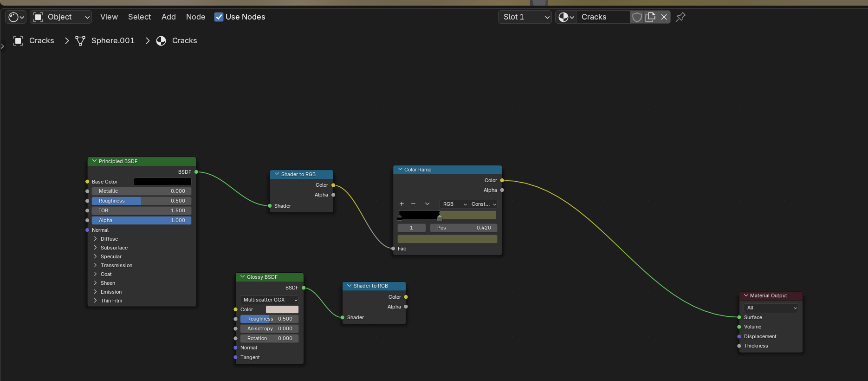Click the object icon in breadcrumb
This screenshot has height=381, width=868.
(18, 41)
